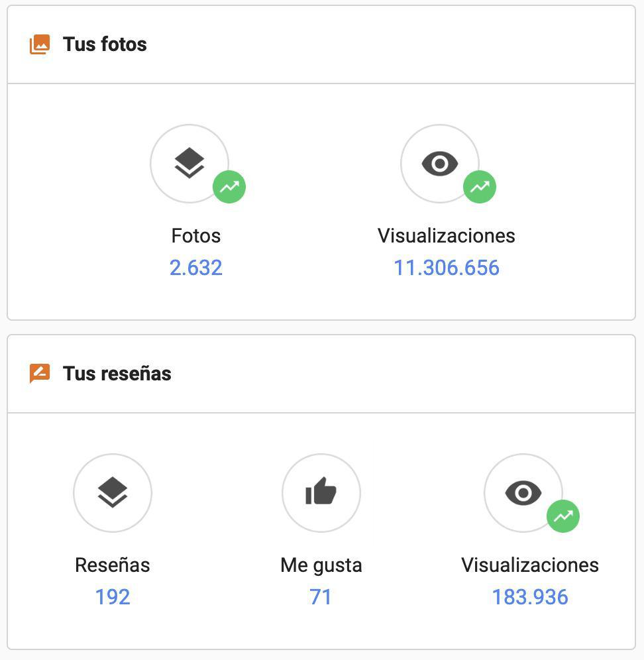This screenshot has height=660, width=644.
Task: Click the green trending badge on Fotos icon
Action: pos(229,187)
